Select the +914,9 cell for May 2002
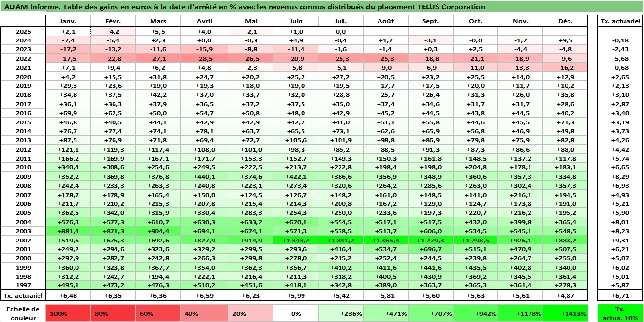This screenshot has height=322, width=644. (x=251, y=241)
